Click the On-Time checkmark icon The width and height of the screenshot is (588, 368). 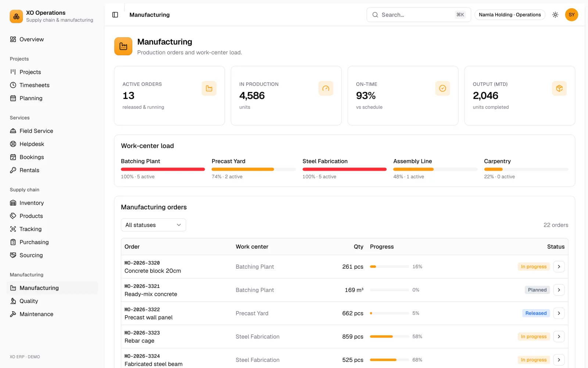(442, 88)
